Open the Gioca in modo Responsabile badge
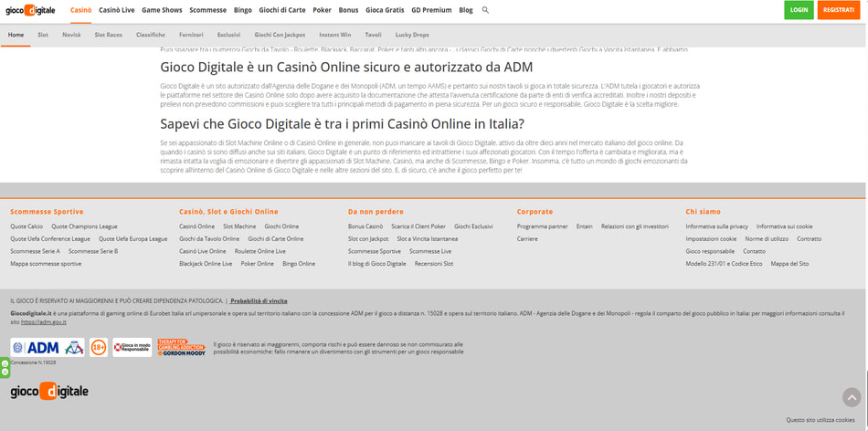The height and width of the screenshot is (431, 868). 132,348
